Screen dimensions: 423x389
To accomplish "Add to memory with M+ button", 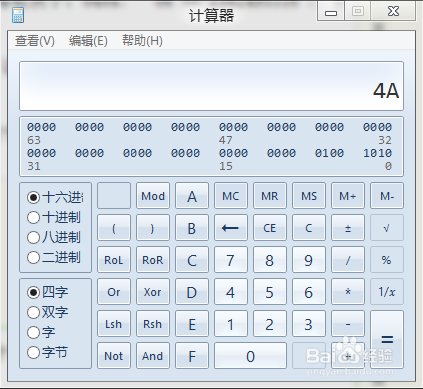I will 348,196.
